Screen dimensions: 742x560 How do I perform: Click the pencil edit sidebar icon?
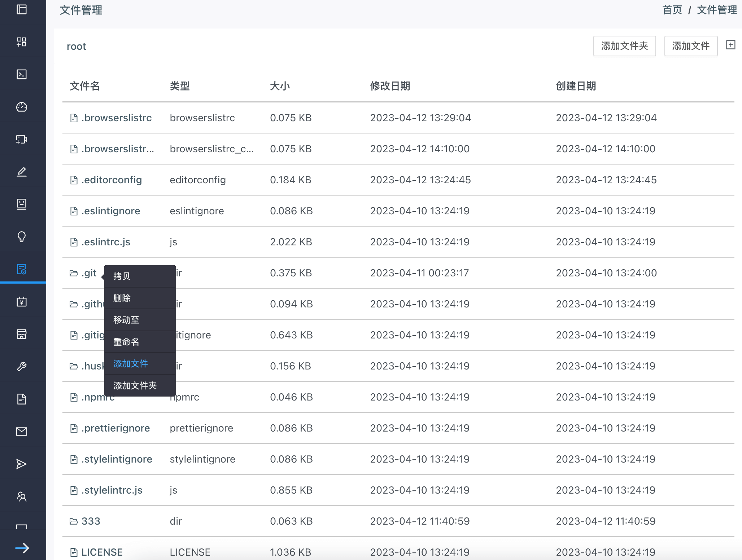pos(22,172)
